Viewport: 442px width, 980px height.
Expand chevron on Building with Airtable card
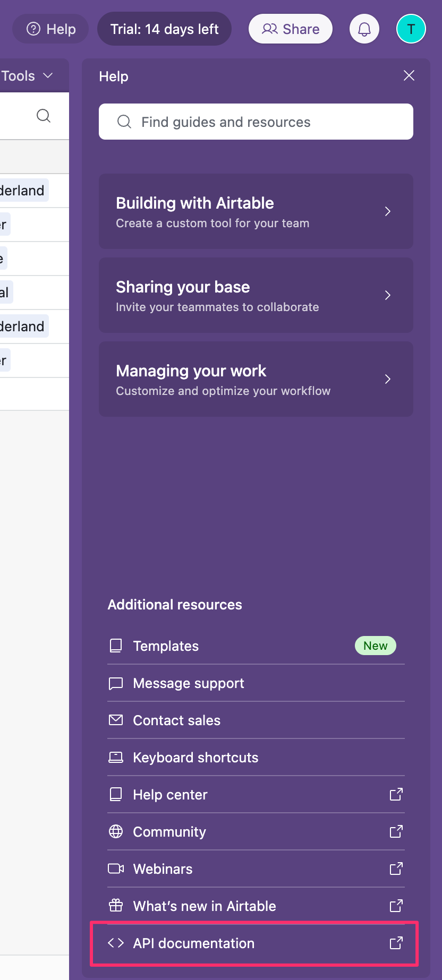coord(388,211)
